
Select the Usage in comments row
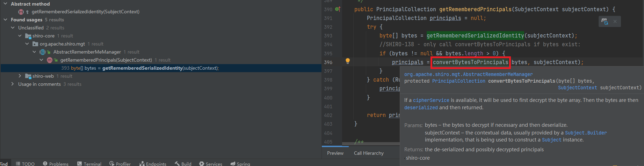(39, 84)
